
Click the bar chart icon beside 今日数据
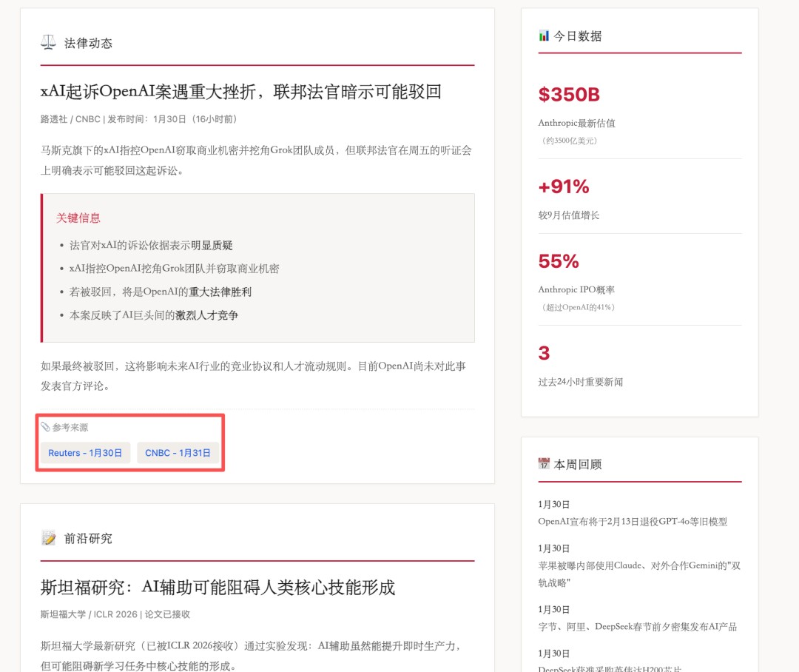pyautogui.click(x=544, y=36)
